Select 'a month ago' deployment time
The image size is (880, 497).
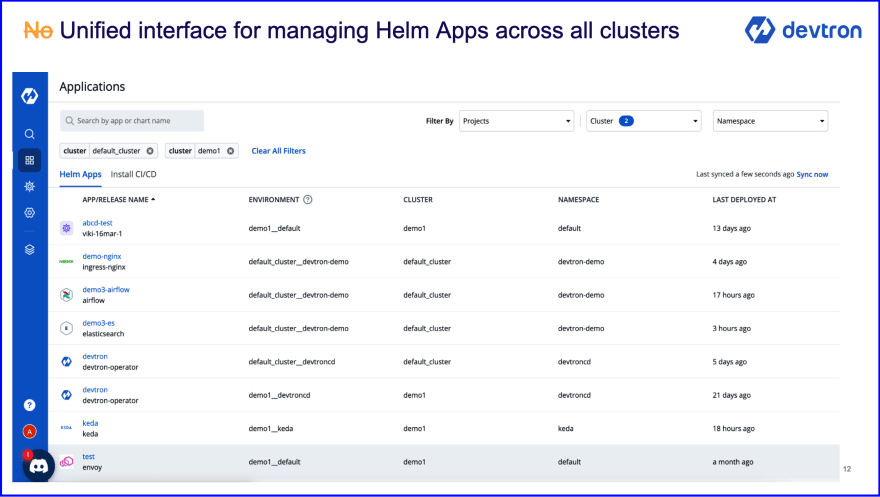733,462
